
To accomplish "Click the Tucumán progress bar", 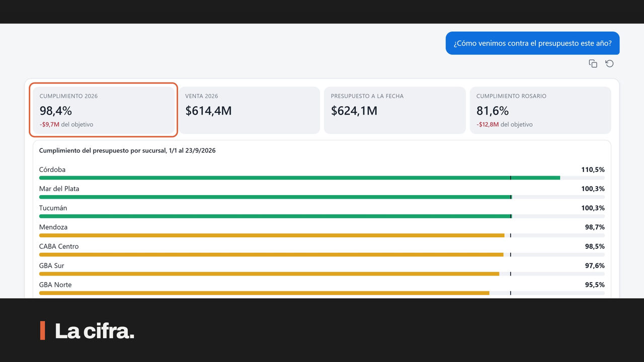I will (322, 216).
